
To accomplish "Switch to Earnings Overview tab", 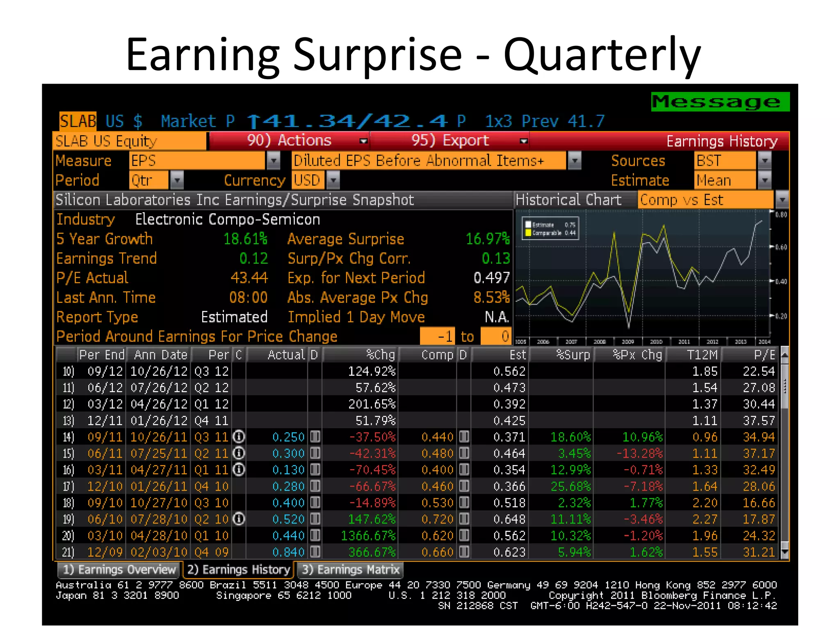I will point(119,570).
